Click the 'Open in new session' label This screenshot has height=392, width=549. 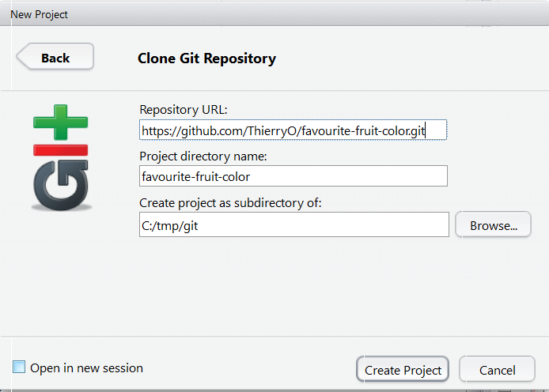coord(86,368)
